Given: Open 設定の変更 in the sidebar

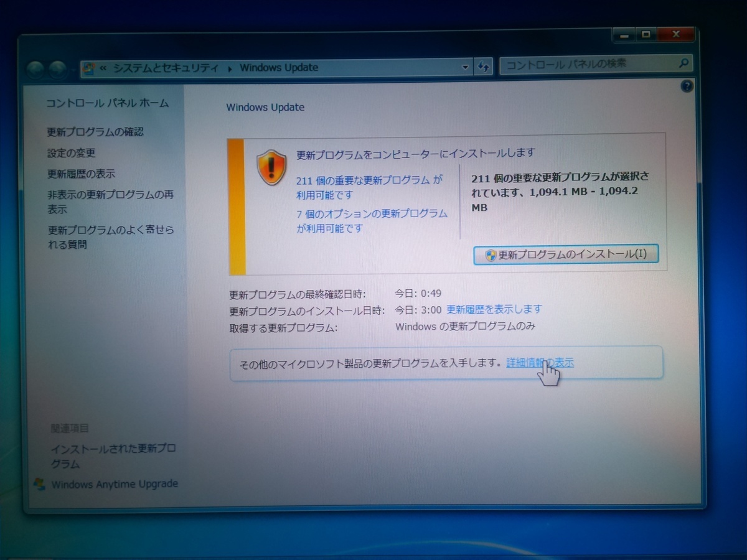Looking at the screenshot, I should (x=72, y=153).
